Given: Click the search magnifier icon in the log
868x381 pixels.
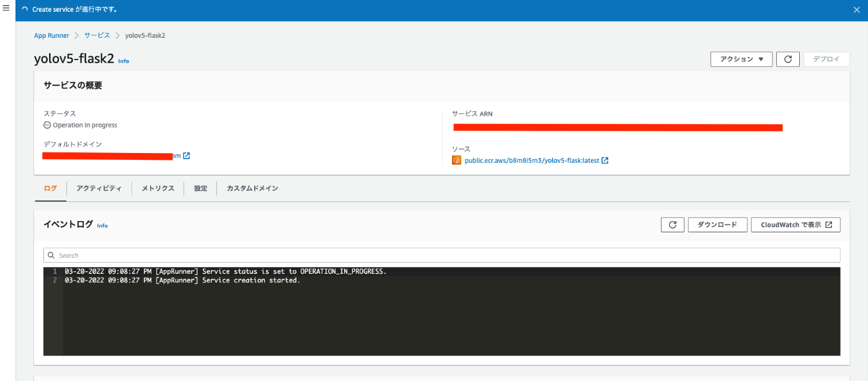Looking at the screenshot, I should click(x=51, y=255).
